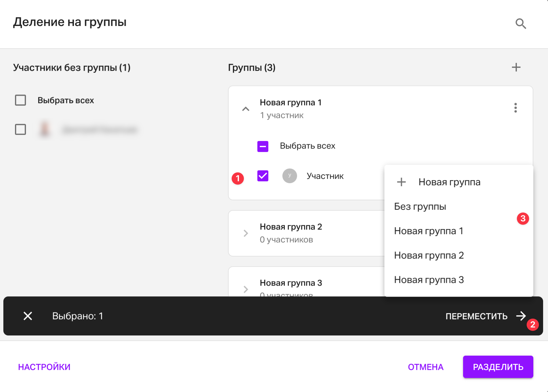Expand Новая группа 2
The width and height of the screenshot is (548, 392).
pyautogui.click(x=245, y=233)
